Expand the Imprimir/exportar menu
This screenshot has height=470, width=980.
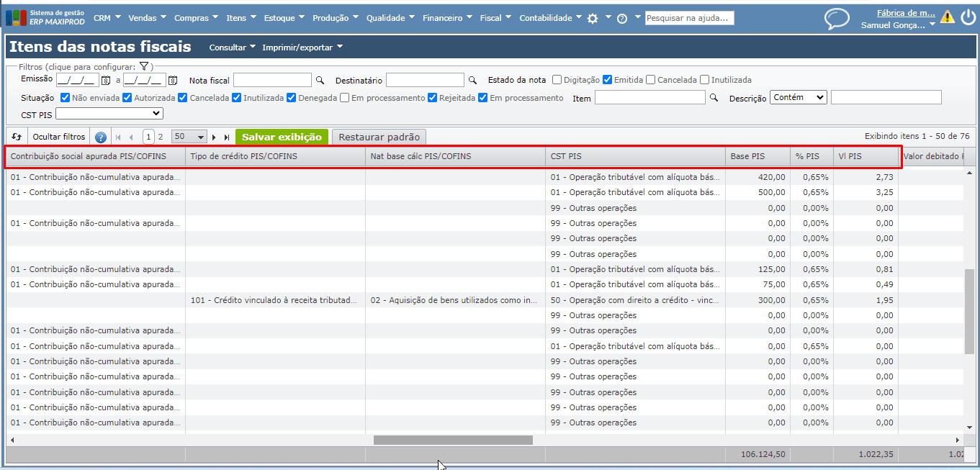tap(302, 48)
